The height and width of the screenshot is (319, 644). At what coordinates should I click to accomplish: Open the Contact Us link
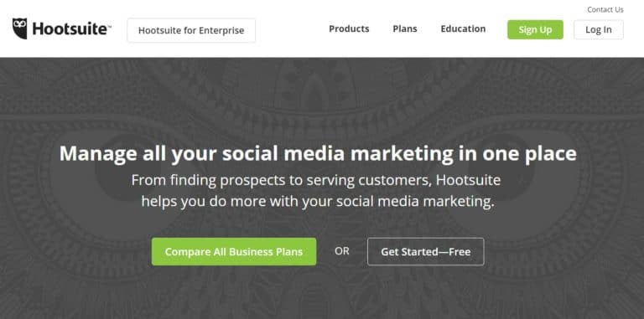(605, 9)
